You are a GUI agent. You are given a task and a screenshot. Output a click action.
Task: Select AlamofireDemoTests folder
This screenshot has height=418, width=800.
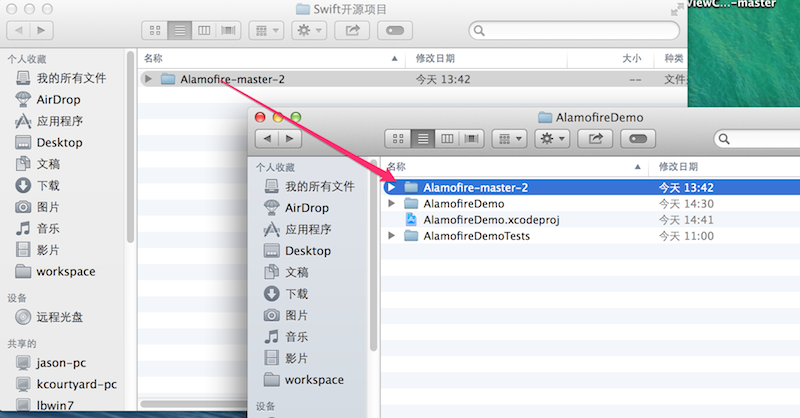pyautogui.click(x=477, y=236)
